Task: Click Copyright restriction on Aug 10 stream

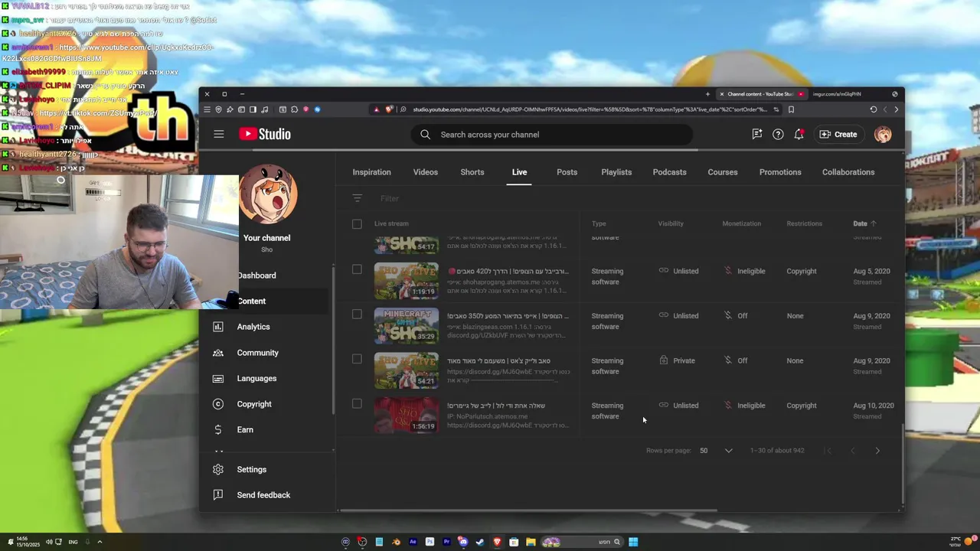Action: coord(802,406)
